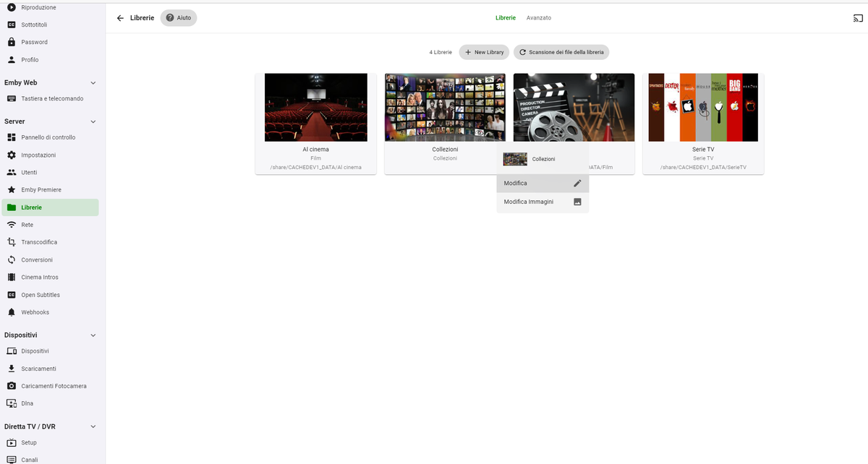Collapse the Emby Web section
Image resolution: width=868 pixels, height=464 pixels.
[x=93, y=83]
